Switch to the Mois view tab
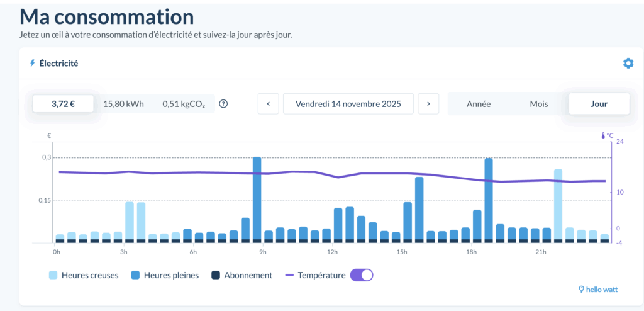 [538, 104]
